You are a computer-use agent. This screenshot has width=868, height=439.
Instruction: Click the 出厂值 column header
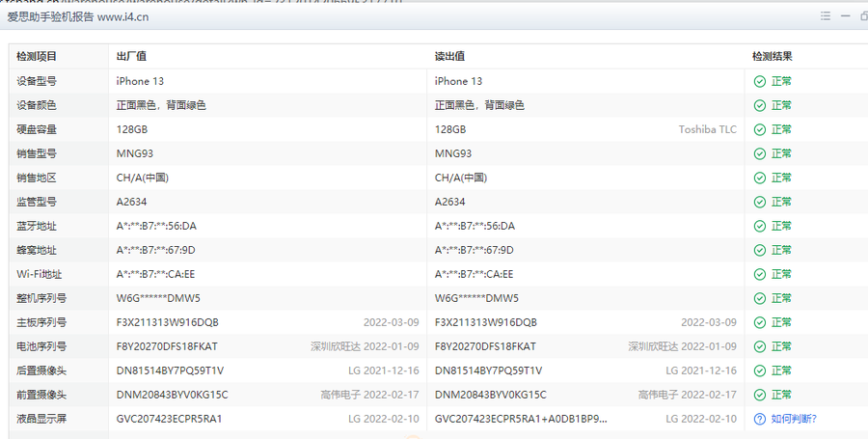point(131,57)
